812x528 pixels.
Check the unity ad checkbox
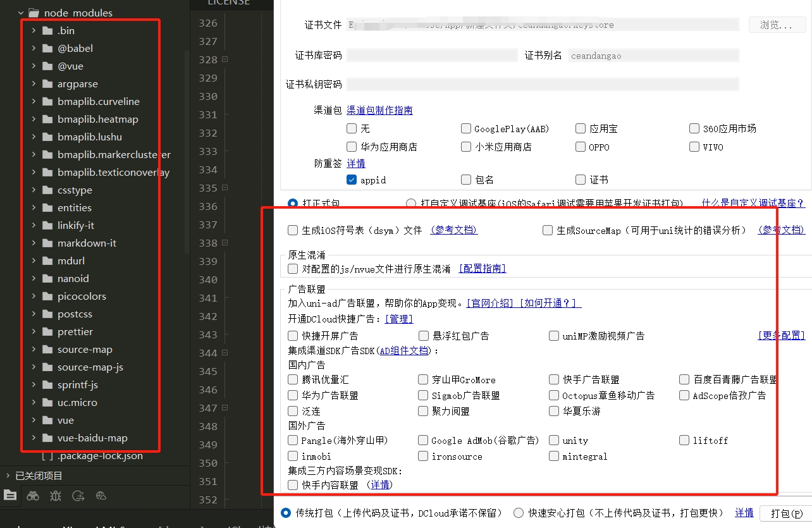[x=554, y=440]
